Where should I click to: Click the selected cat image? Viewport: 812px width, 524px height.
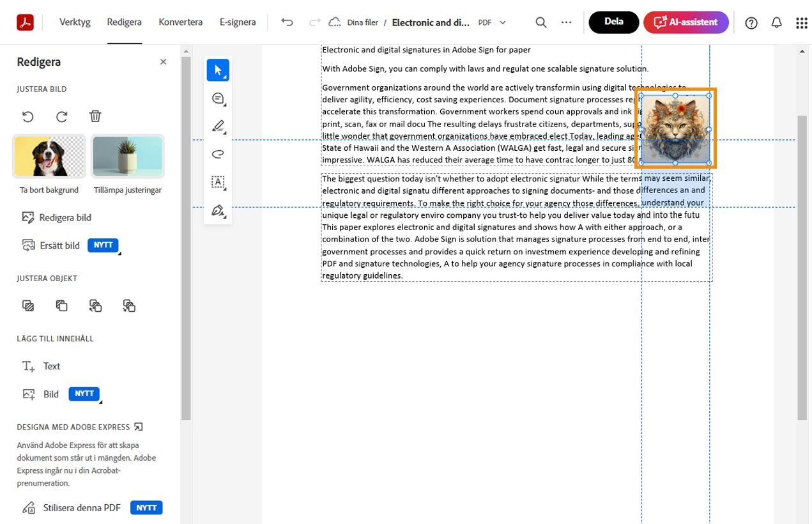(675, 129)
